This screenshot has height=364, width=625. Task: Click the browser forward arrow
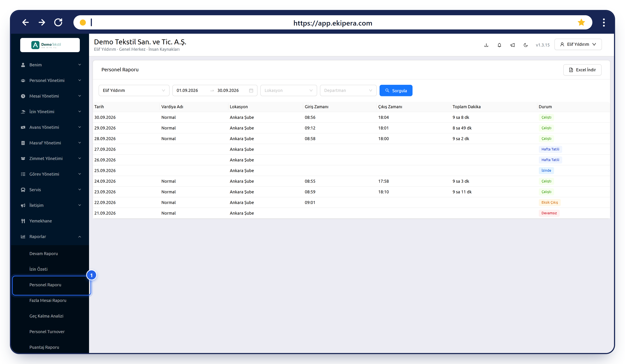[42, 23]
